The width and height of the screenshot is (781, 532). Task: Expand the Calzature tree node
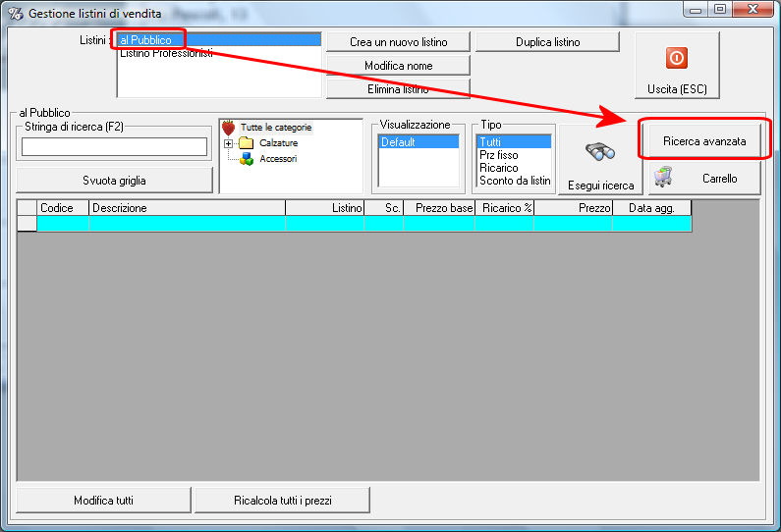(228, 144)
